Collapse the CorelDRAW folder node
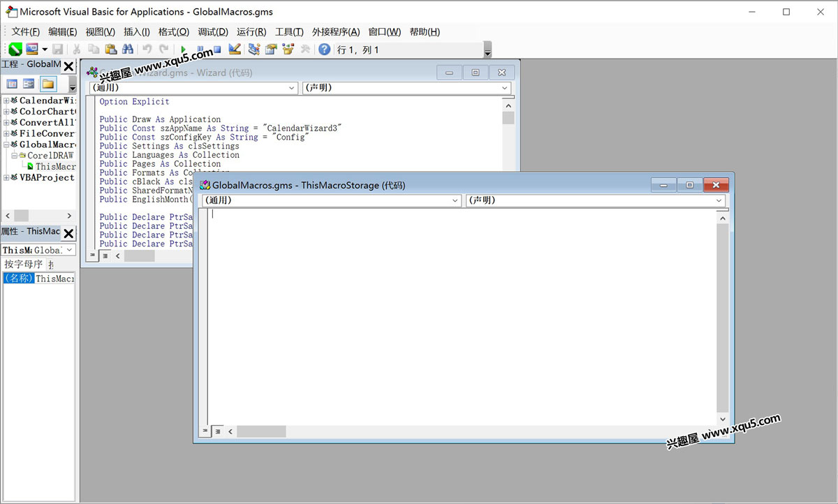The height and width of the screenshot is (504, 838). [x=13, y=156]
